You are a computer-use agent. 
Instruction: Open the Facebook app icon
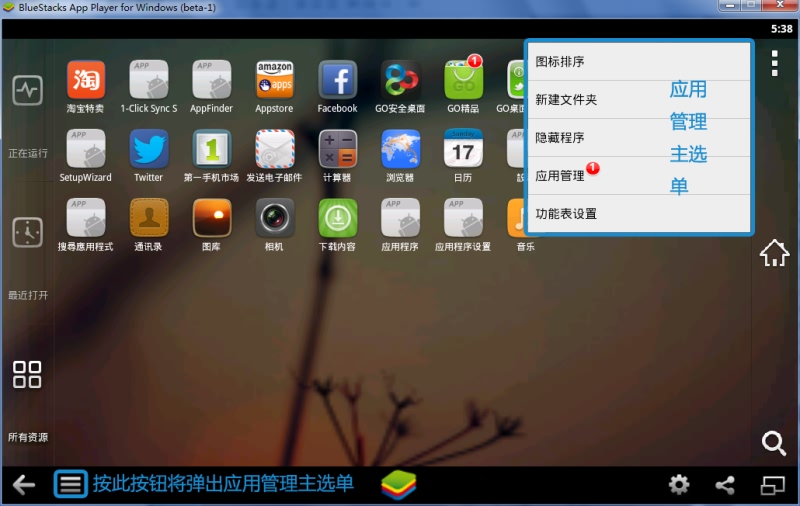337,80
